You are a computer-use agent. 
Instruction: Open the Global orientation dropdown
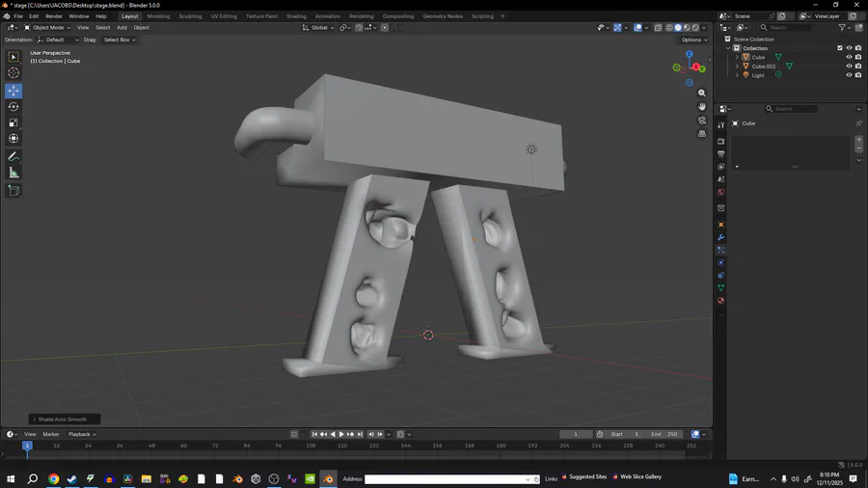click(318, 28)
